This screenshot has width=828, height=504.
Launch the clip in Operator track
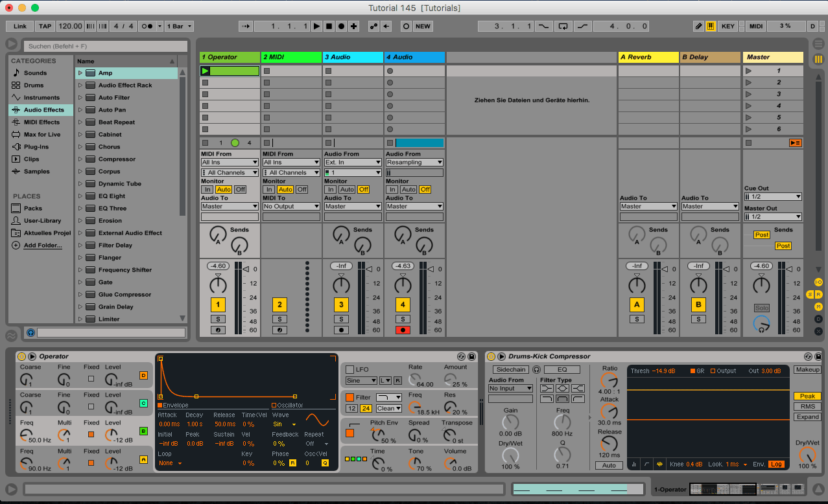(206, 71)
